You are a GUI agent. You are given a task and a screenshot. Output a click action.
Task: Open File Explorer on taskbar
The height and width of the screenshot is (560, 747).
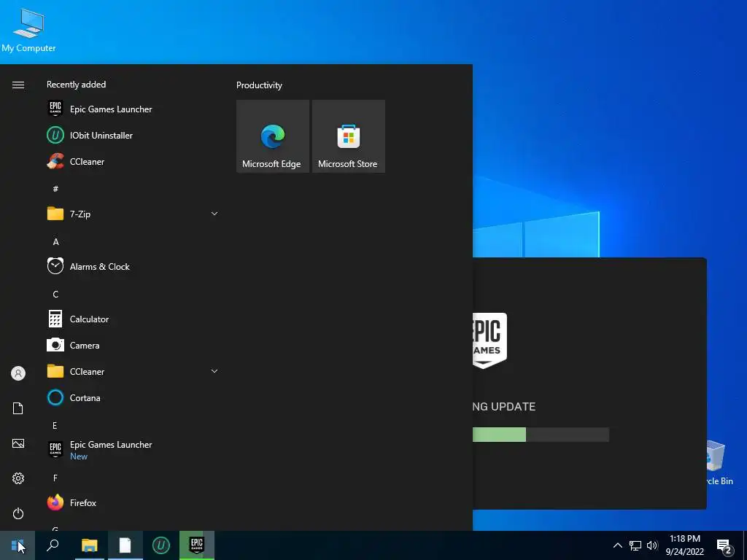[89, 545]
